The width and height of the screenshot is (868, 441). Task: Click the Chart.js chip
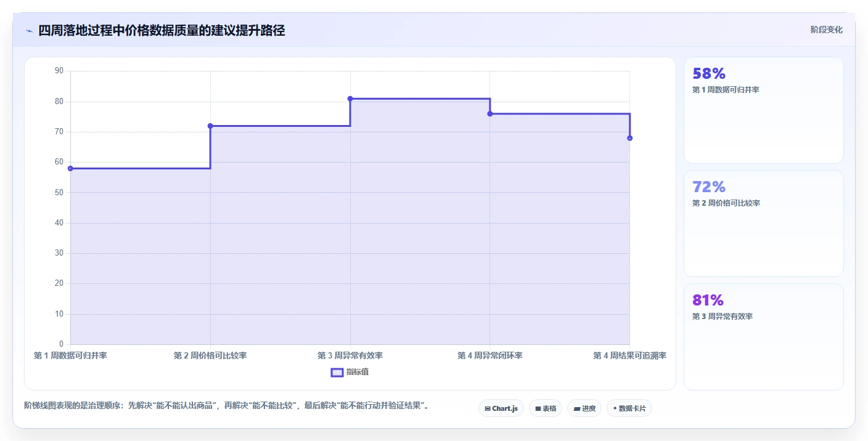(x=501, y=408)
